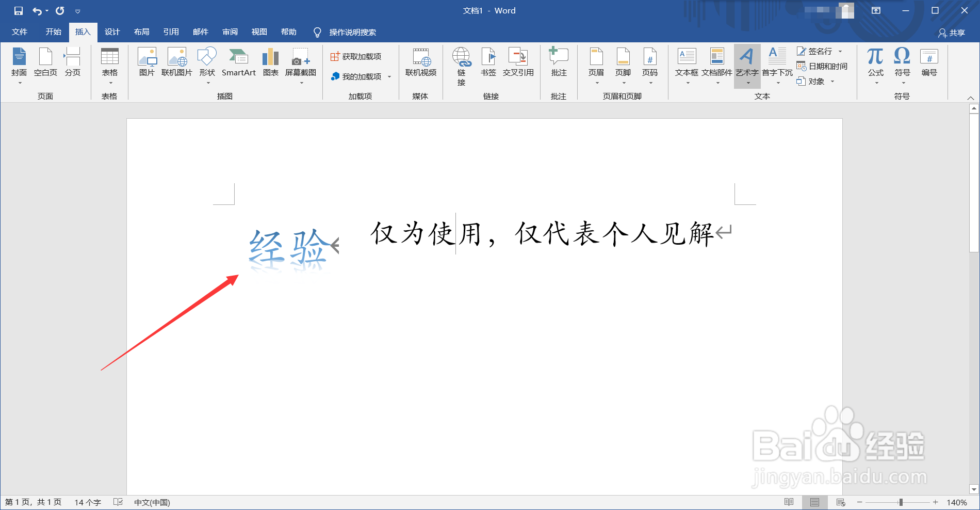Click 中文(中国) language in status bar
The image size is (980, 510).
click(152, 502)
